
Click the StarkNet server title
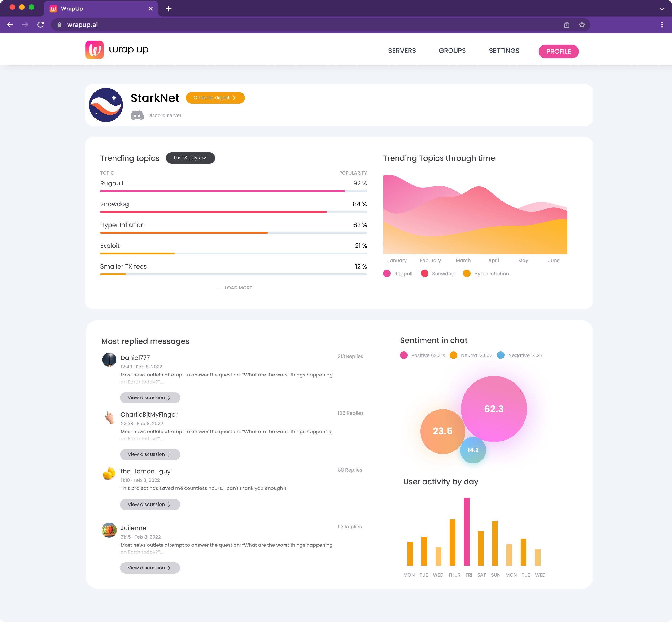[x=155, y=98]
